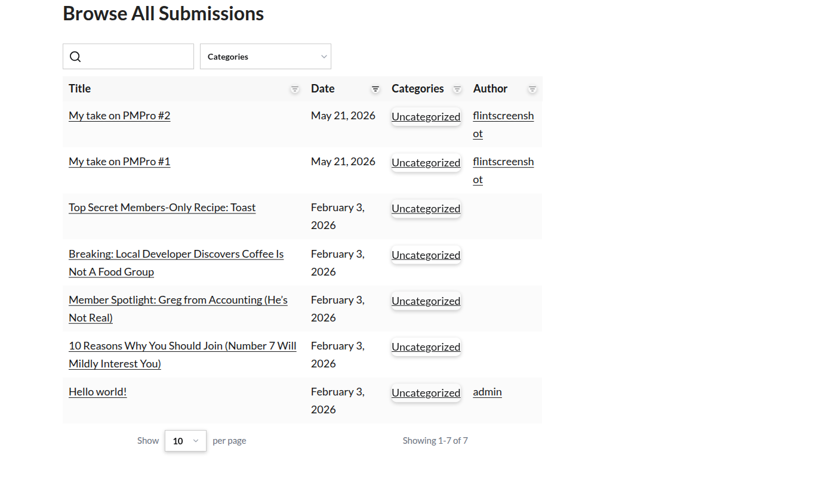The height and width of the screenshot is (504, 825).
Task: Sort by the Date column header
Action: click(323, 89)
